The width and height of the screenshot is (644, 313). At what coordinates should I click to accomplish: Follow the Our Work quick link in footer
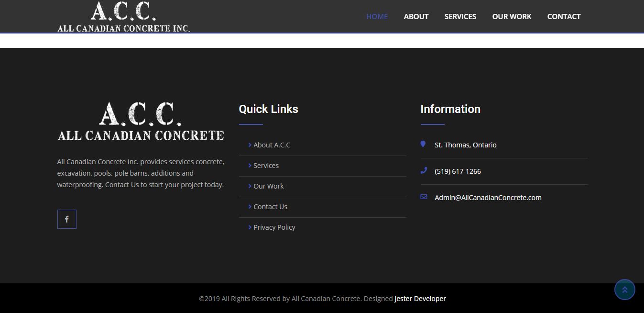coord(268,186)
